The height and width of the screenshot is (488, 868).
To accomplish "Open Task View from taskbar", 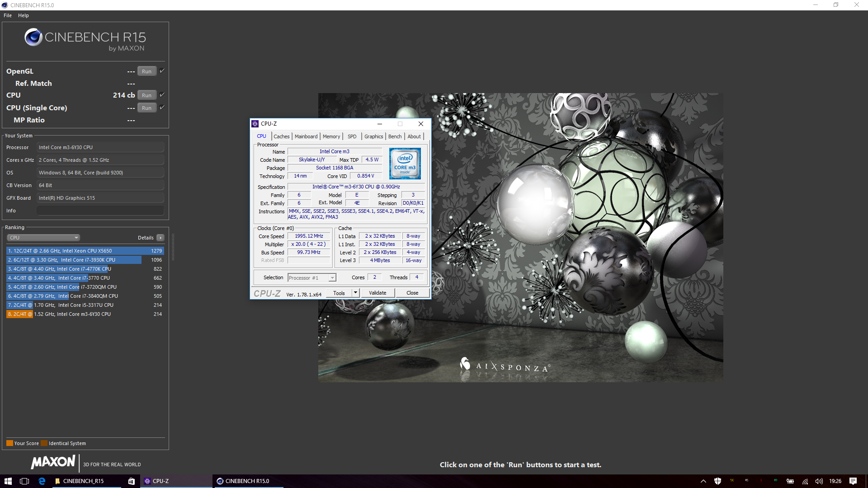I will [x=24, y=481].
